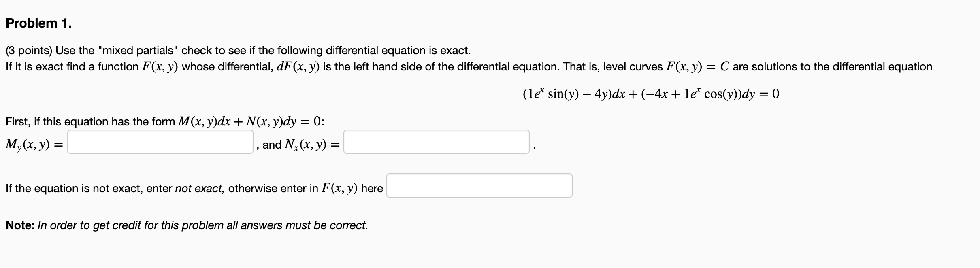Select the Problem 1 heading
Image resolution: width=980 pixels, height=268 pixels.
pyautogui.click(x=38, y=23)
